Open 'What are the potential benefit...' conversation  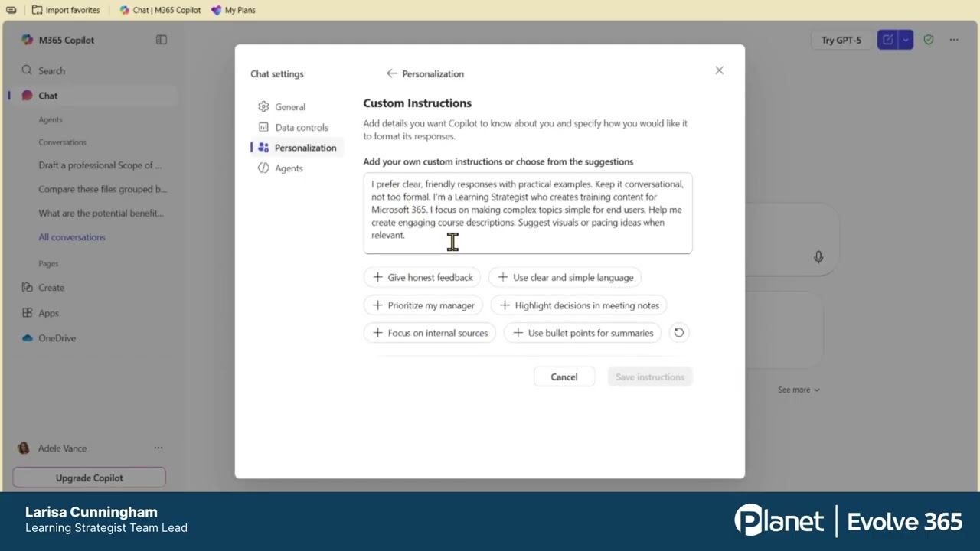pyautogui.click(x=101, y=214)
